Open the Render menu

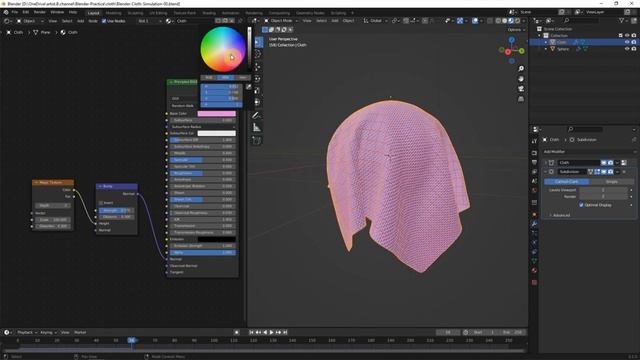40,12
